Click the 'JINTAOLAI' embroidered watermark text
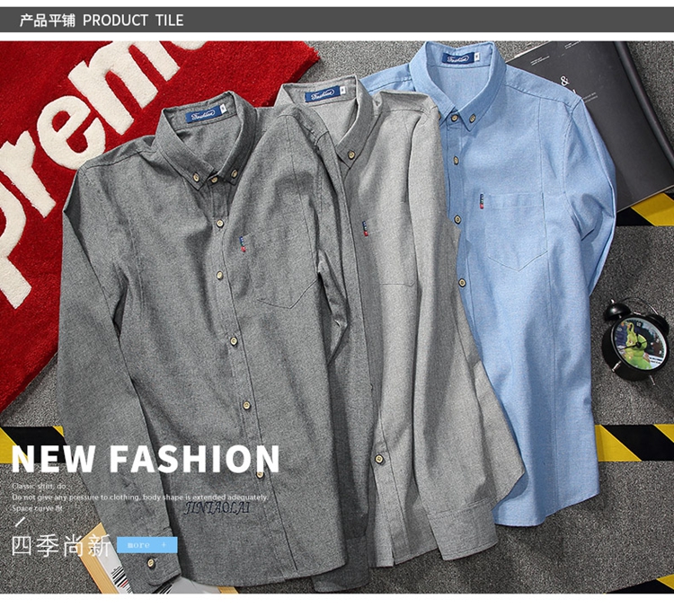Image resolution: width=674 pixels, height=616 pixels. click(217, 508)
